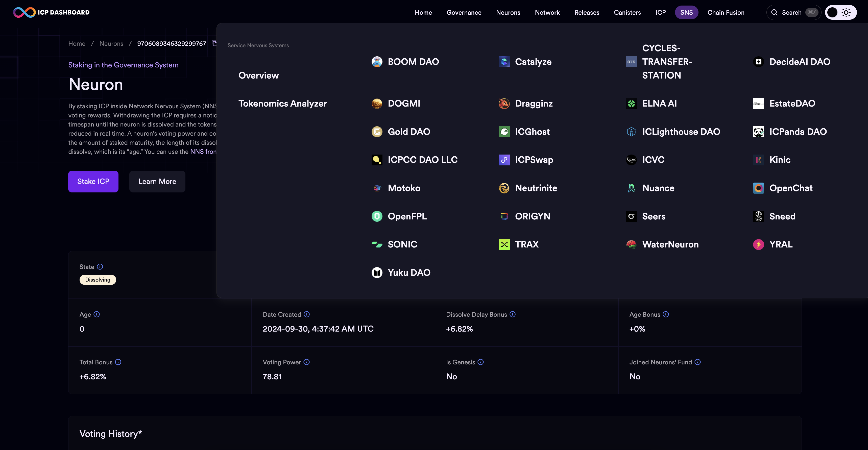Click the Seers sigma icon
Viewport: 868px width, 450px height.
coord(631,216)
